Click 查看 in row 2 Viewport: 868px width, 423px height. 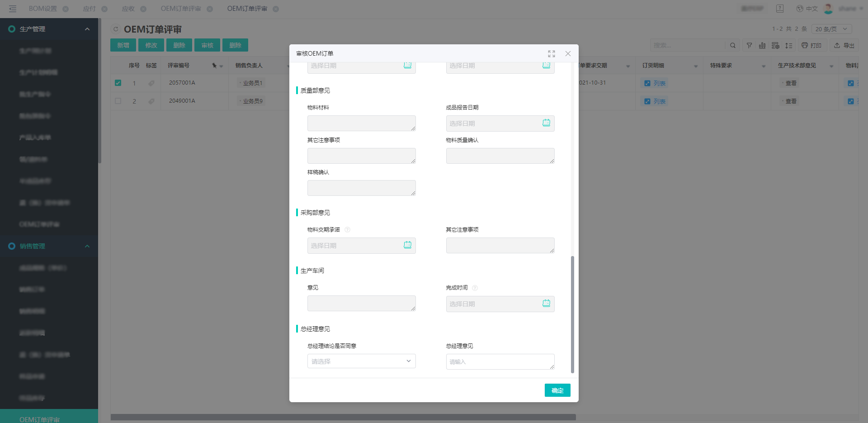tap(790, 101)
